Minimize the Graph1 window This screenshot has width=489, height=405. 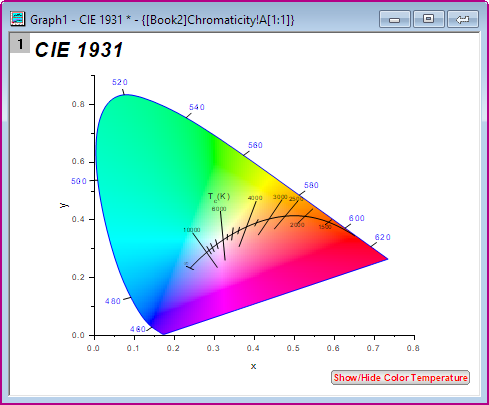(x=395, y=19)
